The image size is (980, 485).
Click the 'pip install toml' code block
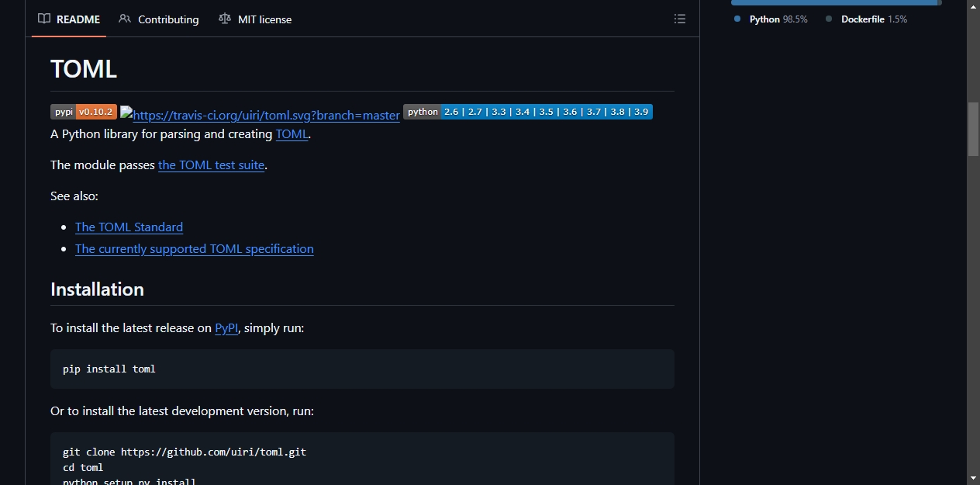[362, 369]
